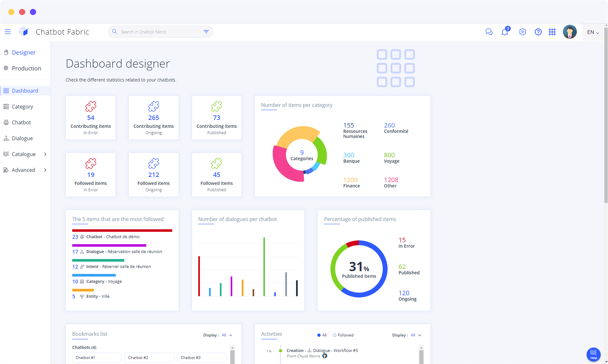Click the Help bubble button
608x364 pixels.
[x=593, y=354]
